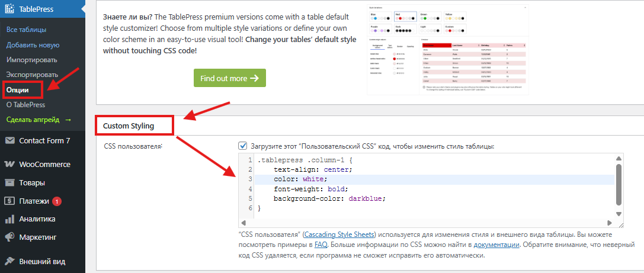This screenshot has height=273, width=644.
Task: Click the Сделать апгрейд link
Action: point(39,120)
